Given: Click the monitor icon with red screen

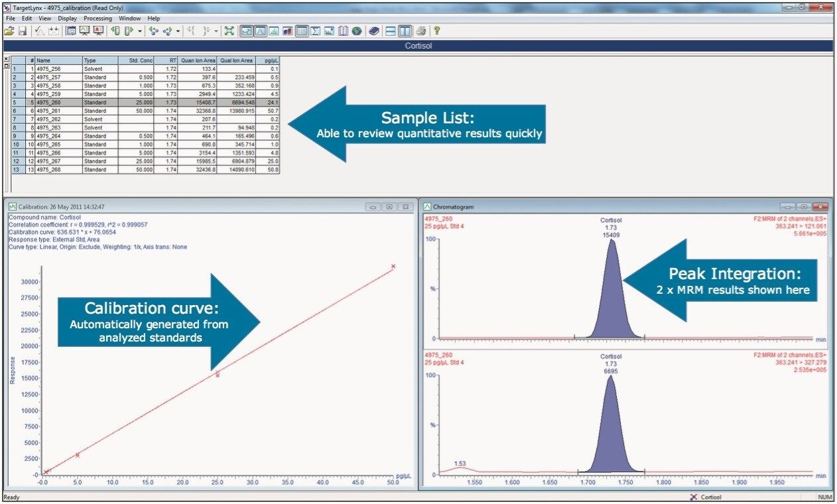Looking at the screenshot, I should tap(99, 31).
